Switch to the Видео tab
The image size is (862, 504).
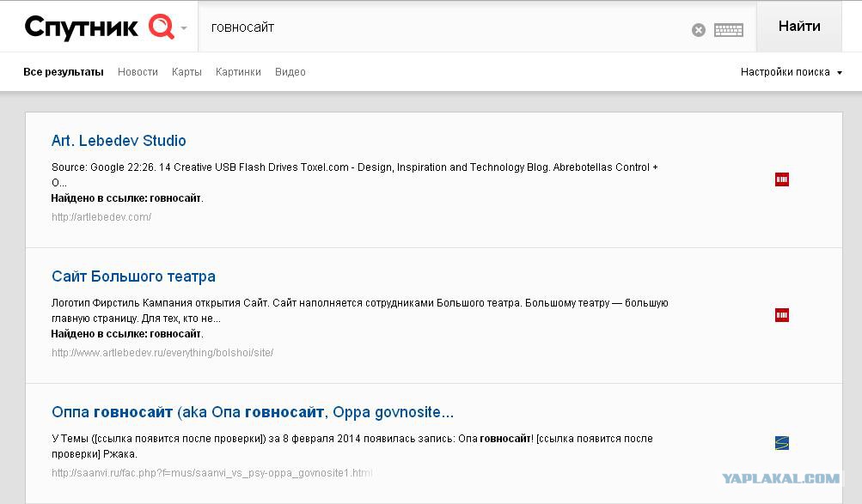pos(290,72)
